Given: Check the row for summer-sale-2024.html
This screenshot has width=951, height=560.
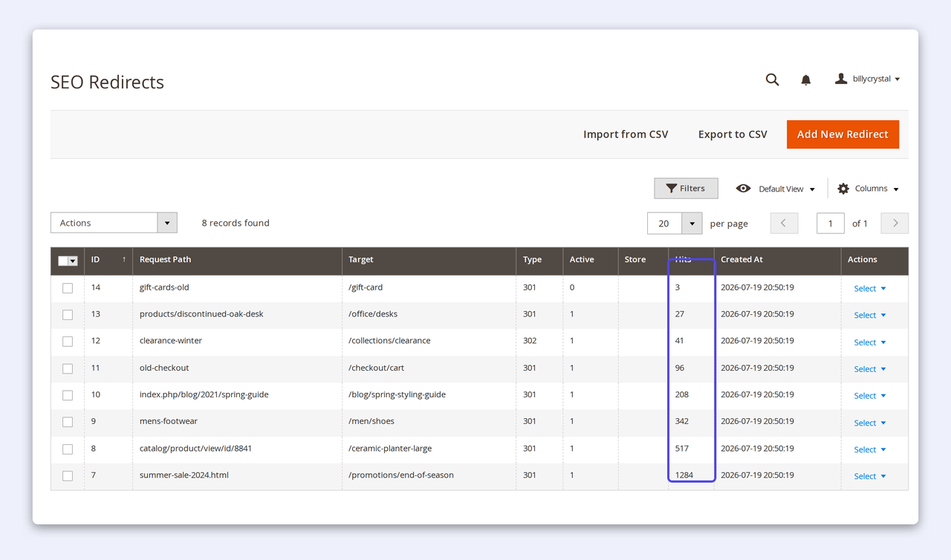Looking at the screenshot, I should pyautogui.click(x=68, y=476).
